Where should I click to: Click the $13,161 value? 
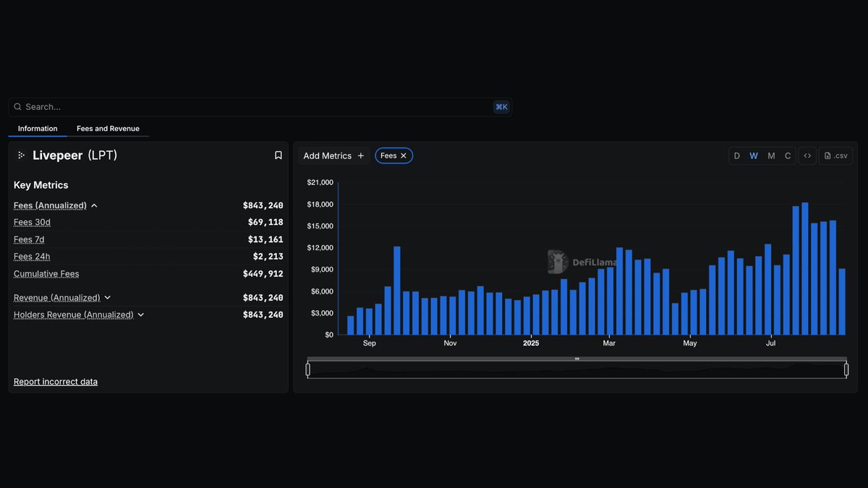[x=265, y=240]
